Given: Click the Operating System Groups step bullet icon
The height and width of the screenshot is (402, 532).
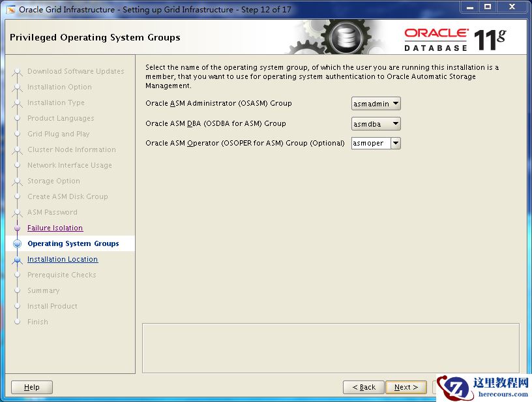Looking at the screenshot, I should click(18, 243).
